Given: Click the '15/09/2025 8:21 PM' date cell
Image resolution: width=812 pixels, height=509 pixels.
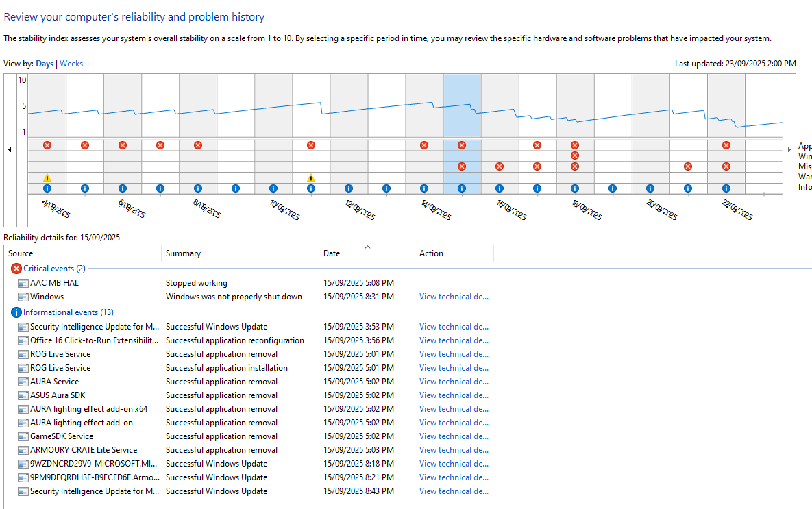Looking at the screenshot, I should [x=358, y=477].
